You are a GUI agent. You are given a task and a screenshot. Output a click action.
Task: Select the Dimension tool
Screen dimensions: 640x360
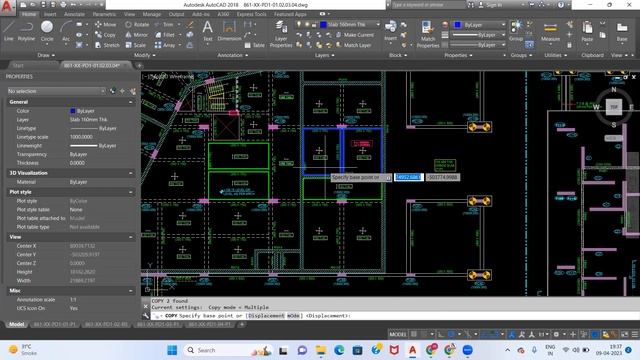229,31
